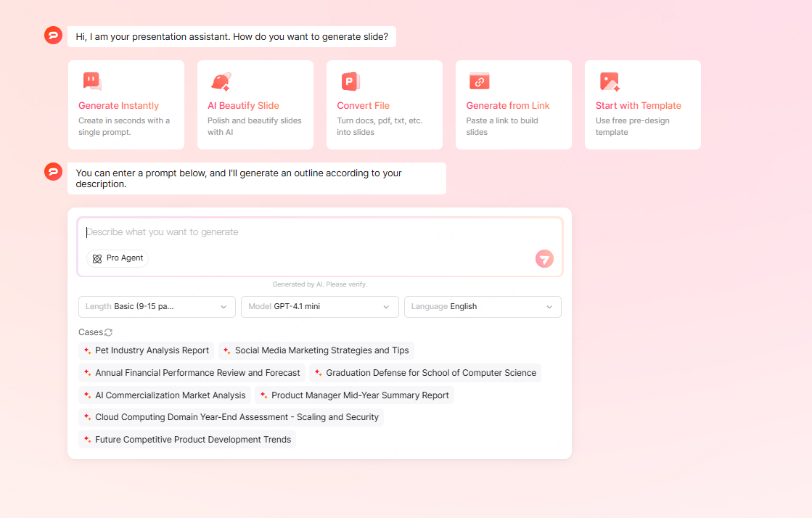Click the send prompt arrow icon
The height and width of the screenshot is (518, 812).
[x=544, y=259]
